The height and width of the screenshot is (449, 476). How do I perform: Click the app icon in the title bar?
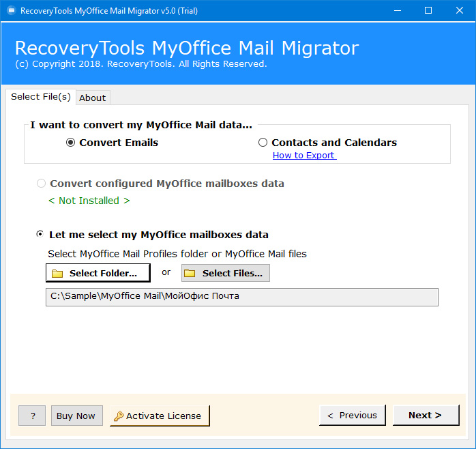tap(11, 11)
